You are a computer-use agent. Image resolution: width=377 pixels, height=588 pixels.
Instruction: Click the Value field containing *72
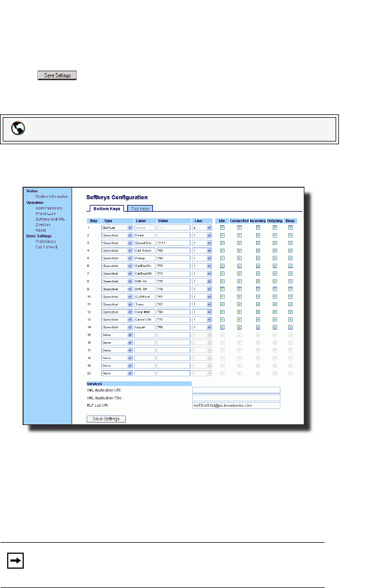point(174,266)
